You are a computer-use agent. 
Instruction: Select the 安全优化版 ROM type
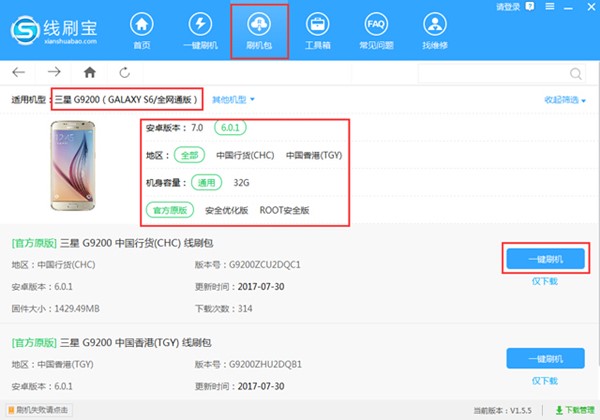(x=227, y=210)
